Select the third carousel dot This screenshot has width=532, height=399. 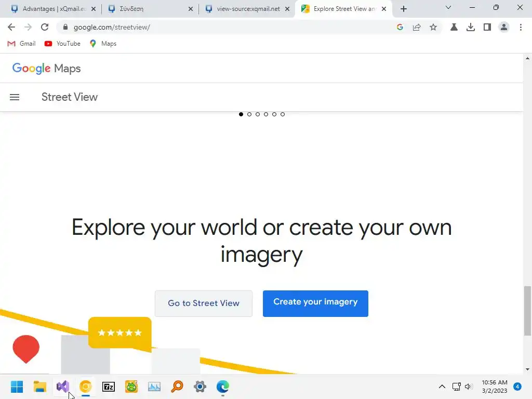coord(258,114)
